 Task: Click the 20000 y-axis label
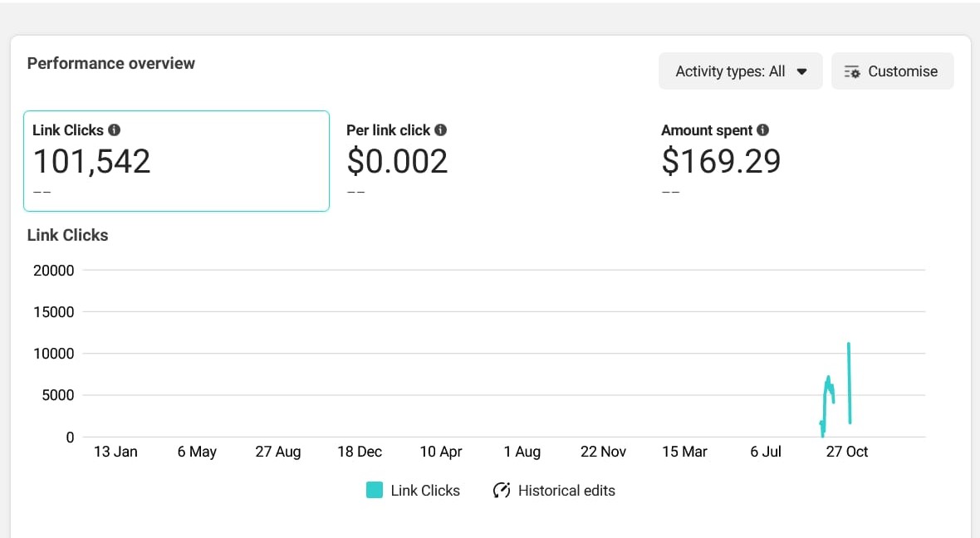(53, 271)
